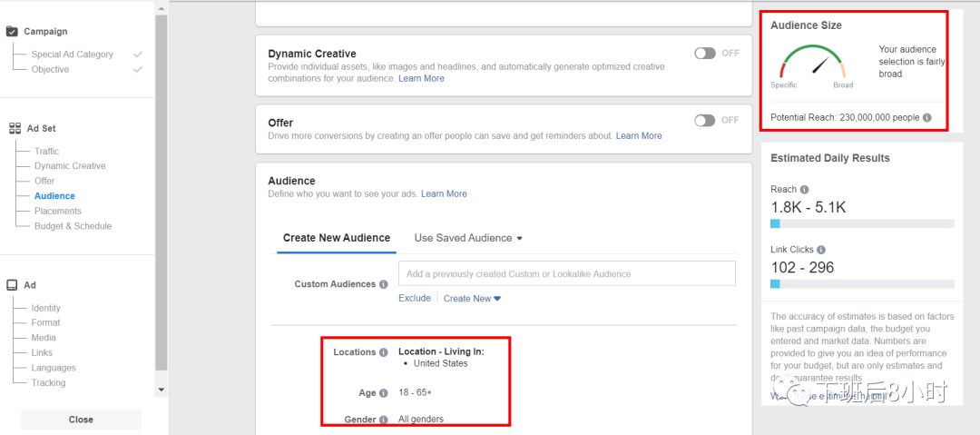The width and height of the screenshot is (980, 435).
Task: Open the Link Clicks info icon
Action: [x=821, y=249]
